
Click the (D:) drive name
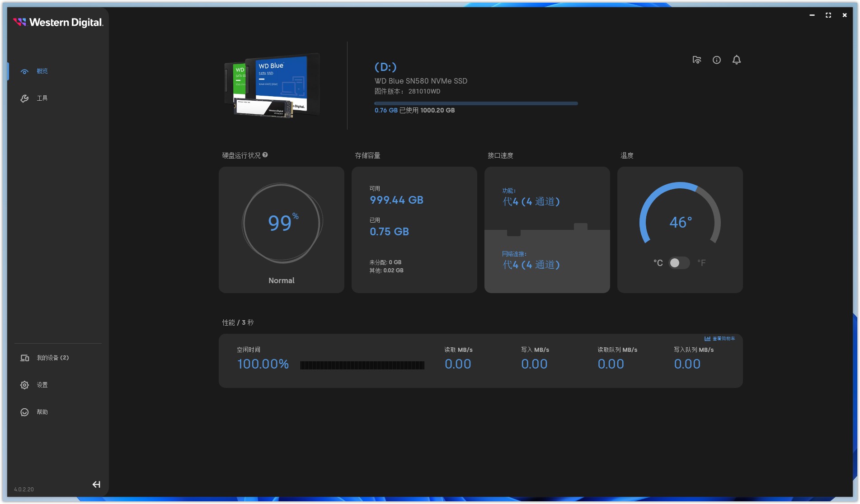point(385,67)
